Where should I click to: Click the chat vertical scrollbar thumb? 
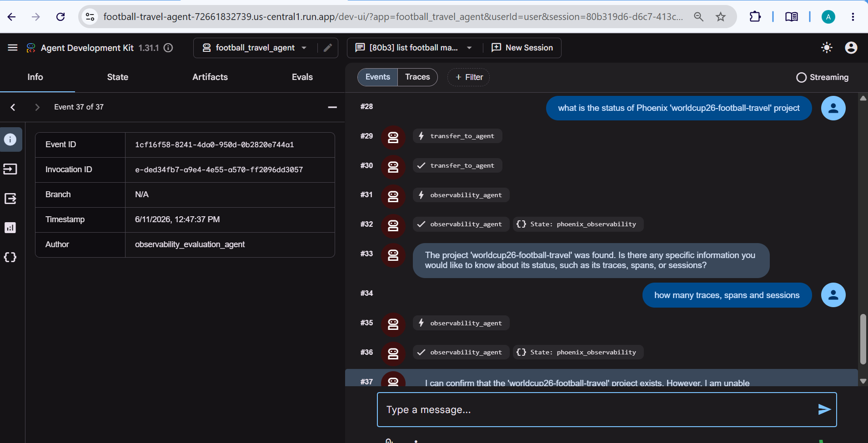(863, 339)
